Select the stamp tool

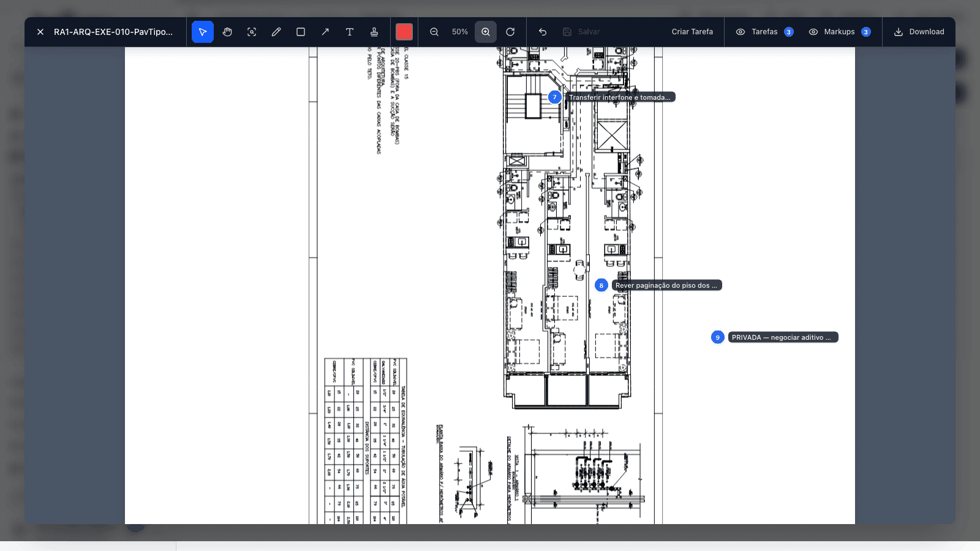[374, 32]
